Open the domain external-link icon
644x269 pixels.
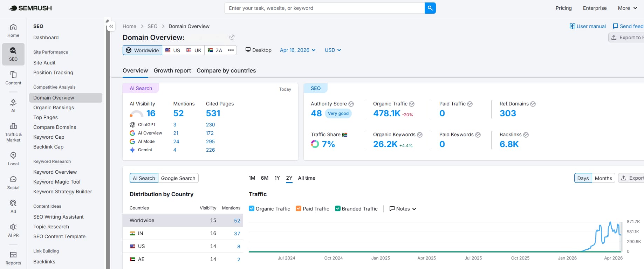pos(232,37)
